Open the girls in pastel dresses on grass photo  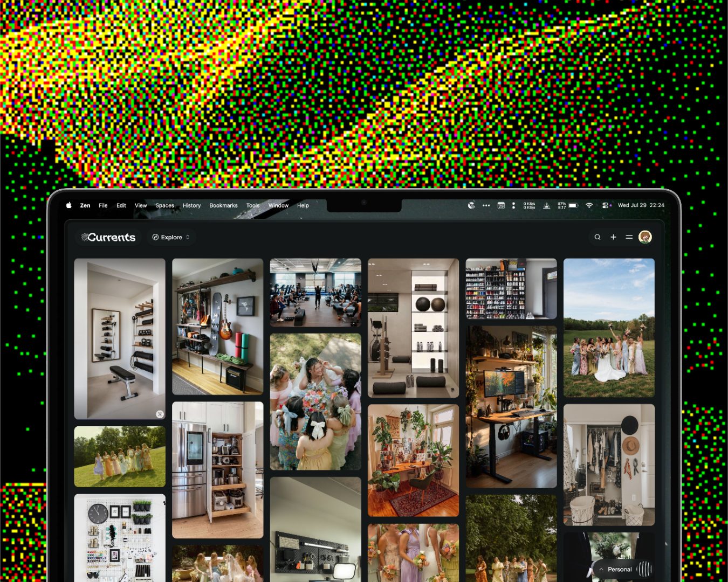point(120,457)
